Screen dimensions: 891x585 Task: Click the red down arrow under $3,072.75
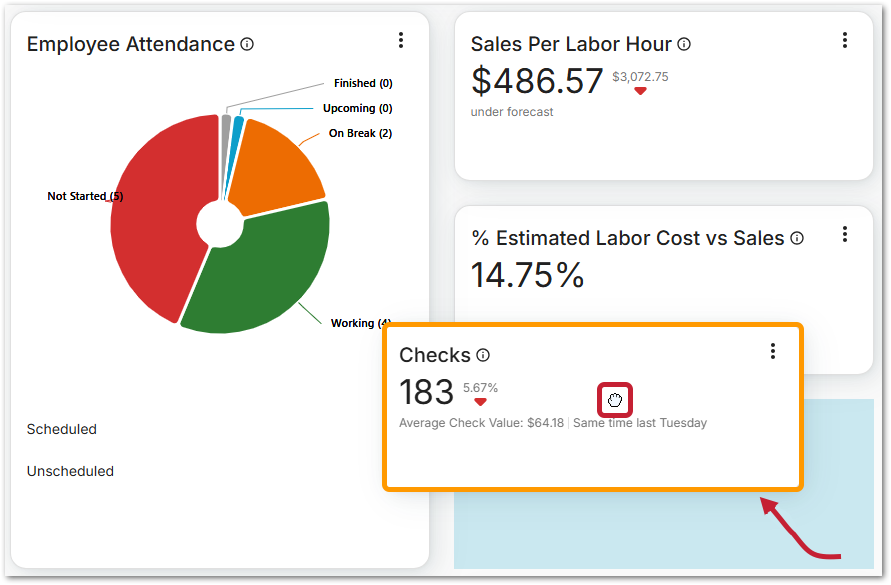click(641, 91)
